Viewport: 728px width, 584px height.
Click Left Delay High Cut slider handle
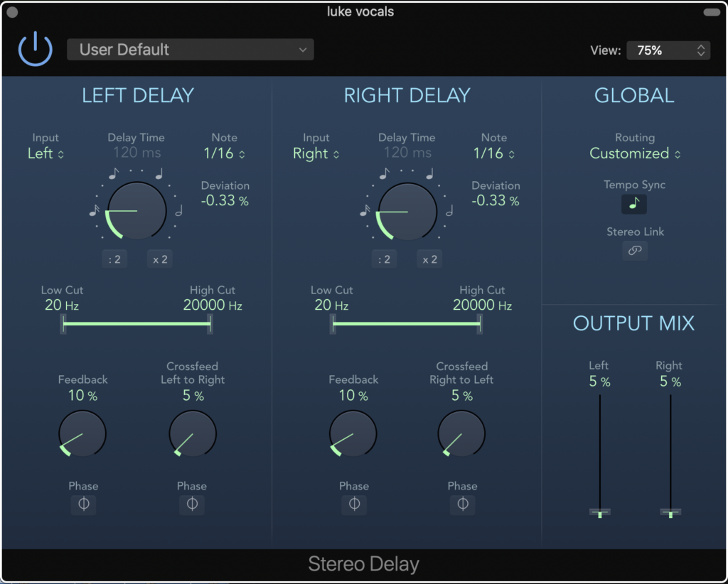pyautogui.click(x=210, y=324)
